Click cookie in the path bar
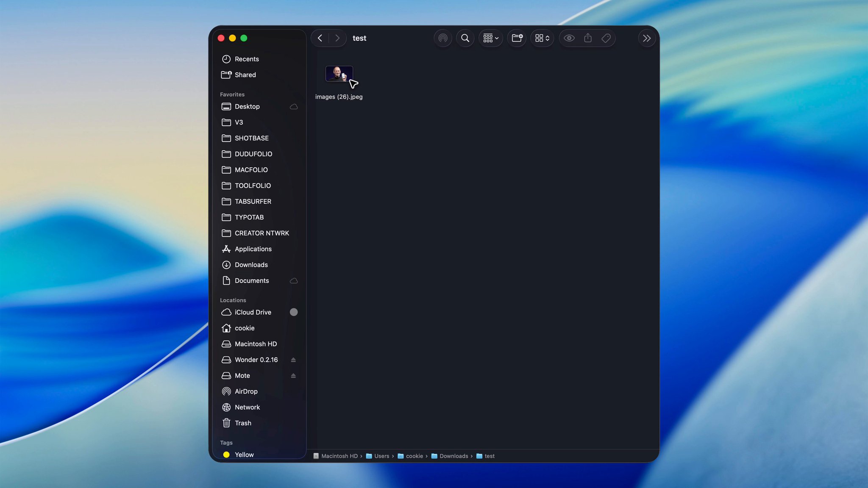The image size is (868, 488). (410, 456)
